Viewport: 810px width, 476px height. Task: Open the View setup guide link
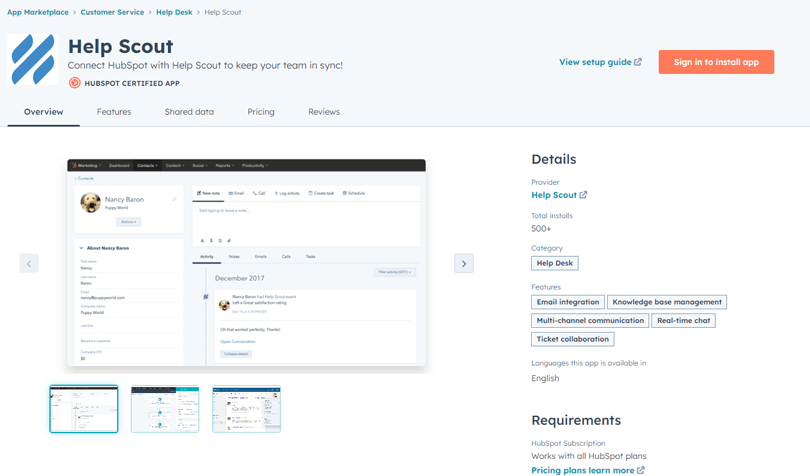pos(595,62)
